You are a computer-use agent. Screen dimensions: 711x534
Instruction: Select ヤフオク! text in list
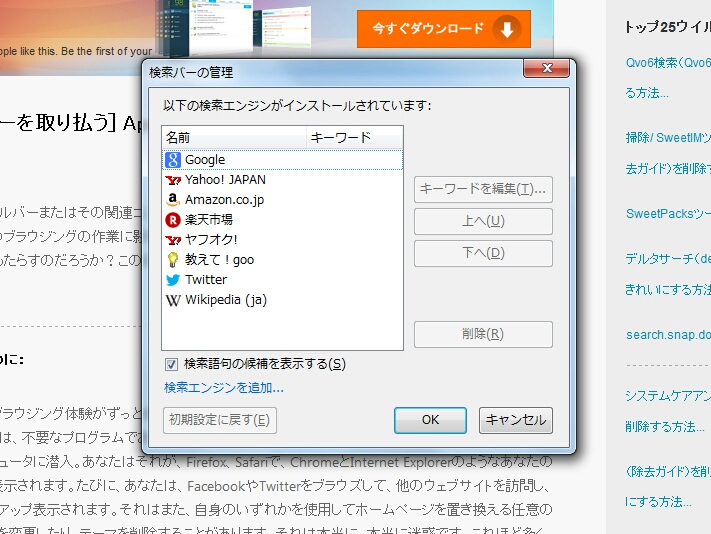click(211, 240)
